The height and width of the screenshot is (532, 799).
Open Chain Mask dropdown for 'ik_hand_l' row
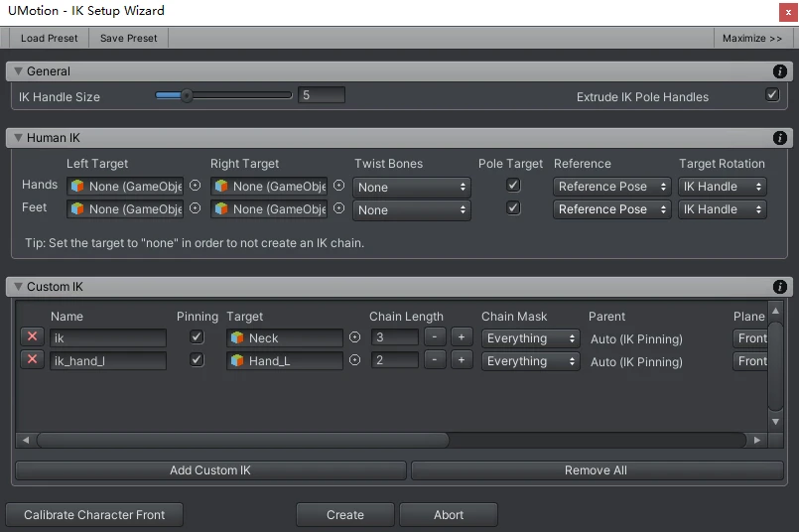pos(530,361)
